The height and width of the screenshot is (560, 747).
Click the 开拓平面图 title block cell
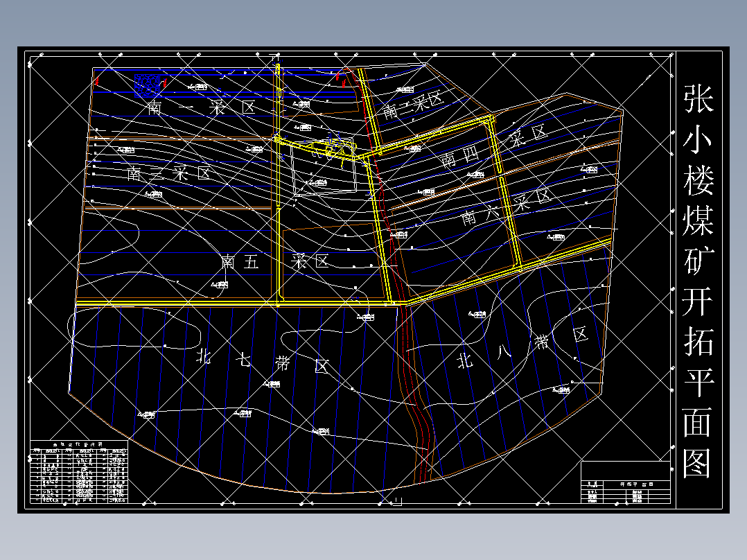pyautogui.click(x=636, y=484)
